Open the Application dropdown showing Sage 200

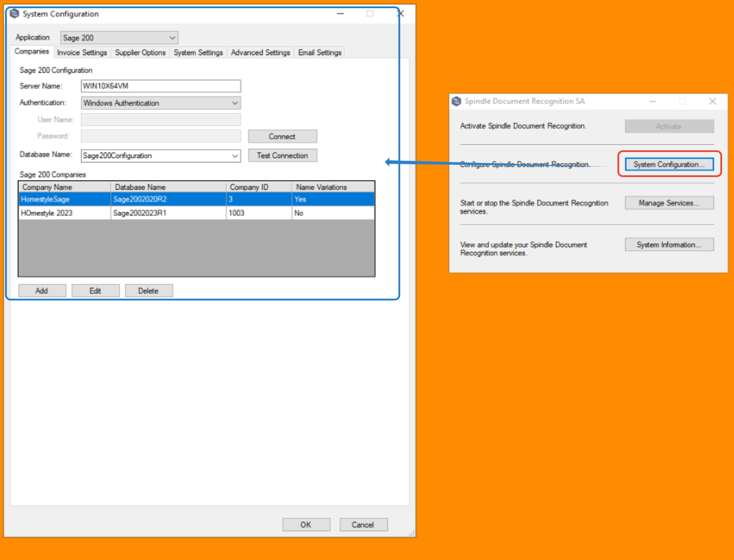(119, 38)
